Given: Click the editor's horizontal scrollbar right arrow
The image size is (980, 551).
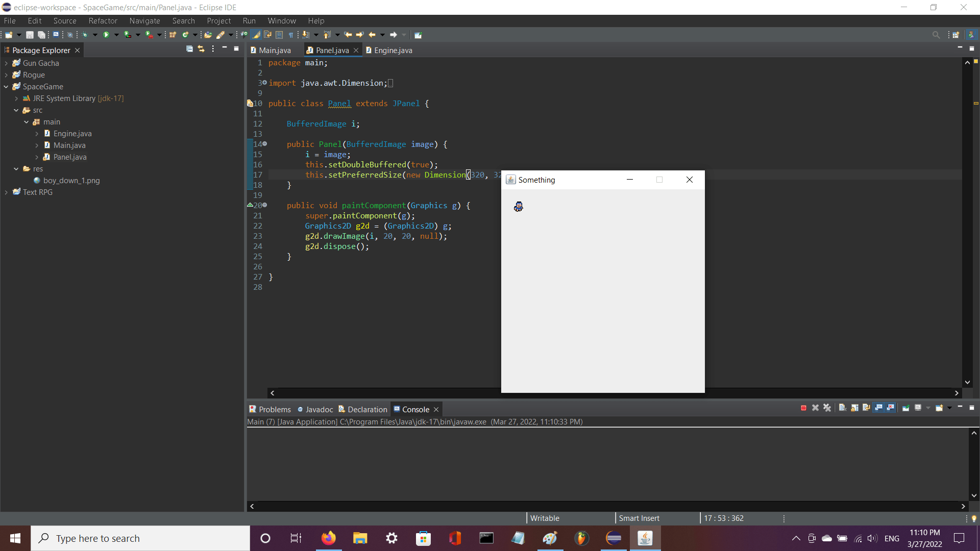Looking at the screenshot, I should [957, 393].
